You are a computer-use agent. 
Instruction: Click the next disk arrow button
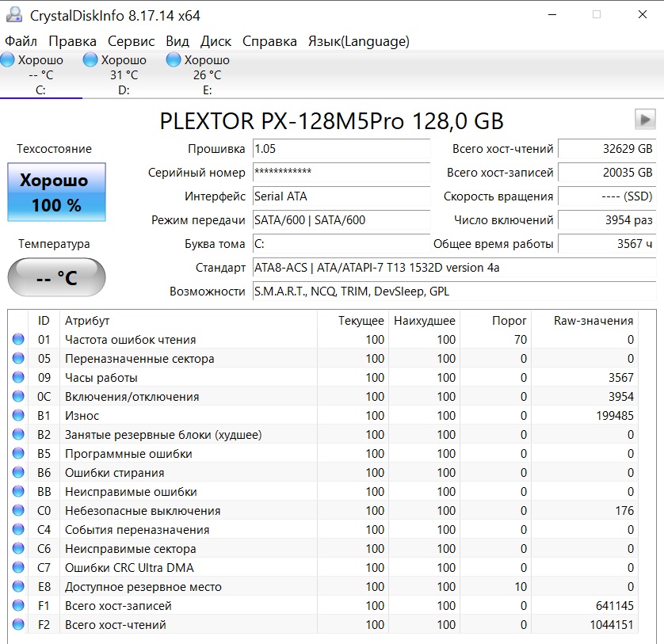point(645,120)
